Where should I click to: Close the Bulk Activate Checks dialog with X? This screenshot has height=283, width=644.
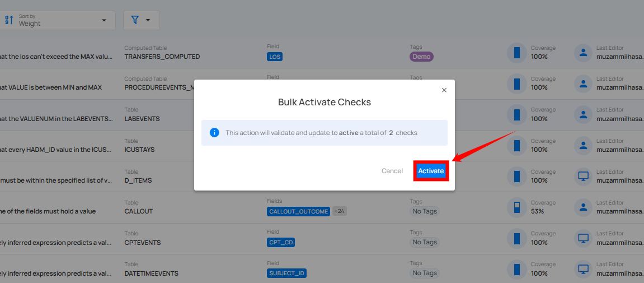(x=444, y=90)
